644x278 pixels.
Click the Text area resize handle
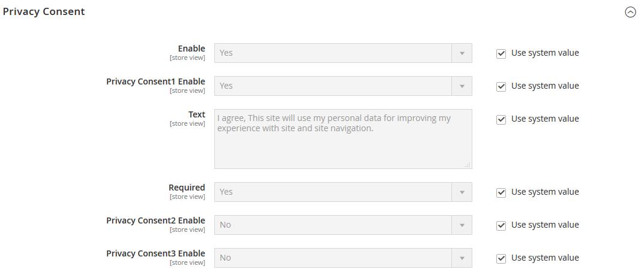[x=468, y=164]
